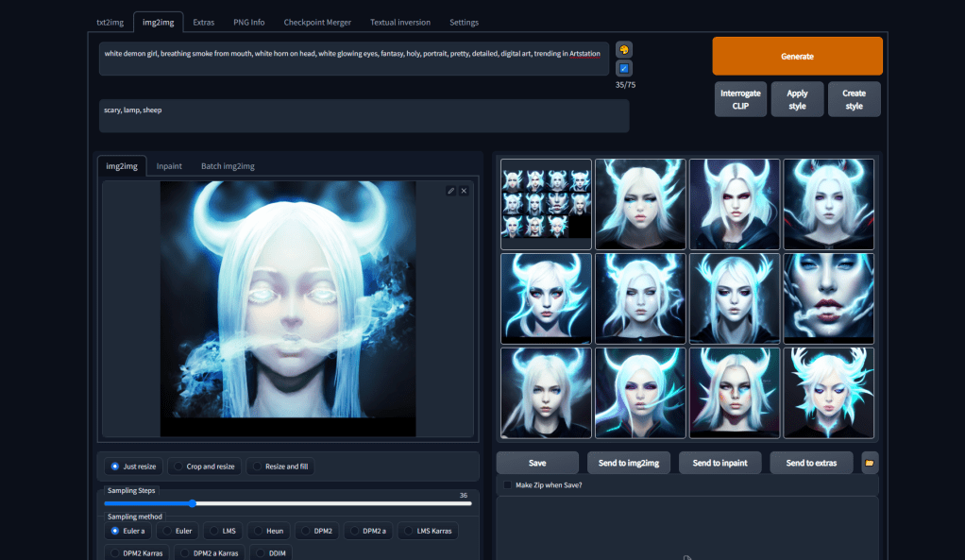
Task: Open the Checkpoint Merger tab
Action: pos(316,22)
